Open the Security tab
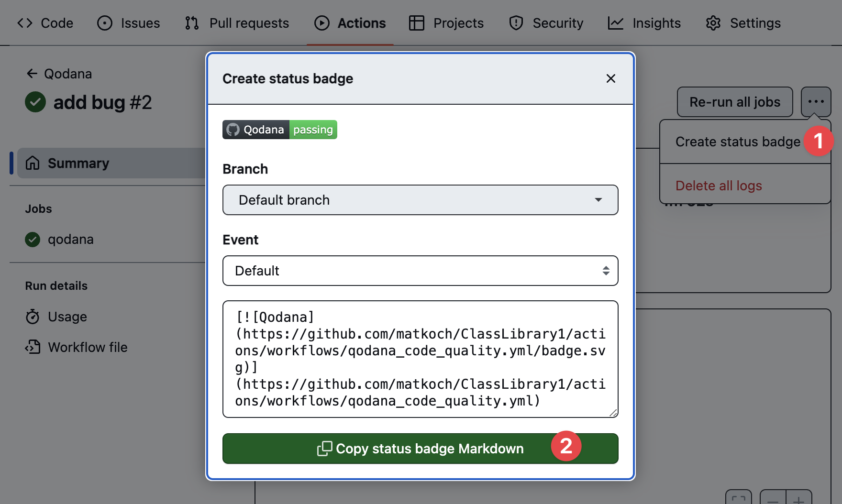 546,23
